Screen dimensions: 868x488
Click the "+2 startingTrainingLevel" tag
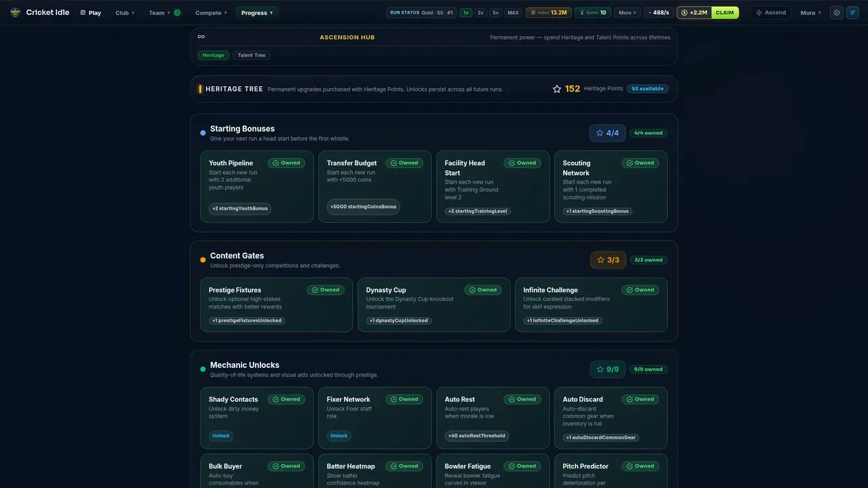click(x=478, y=211)
